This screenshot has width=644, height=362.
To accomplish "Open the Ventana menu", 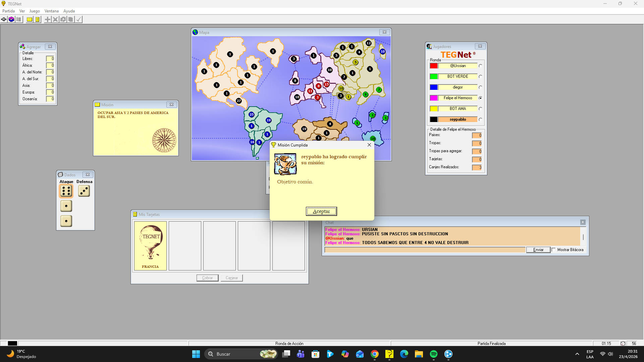I will pos(51,11).
